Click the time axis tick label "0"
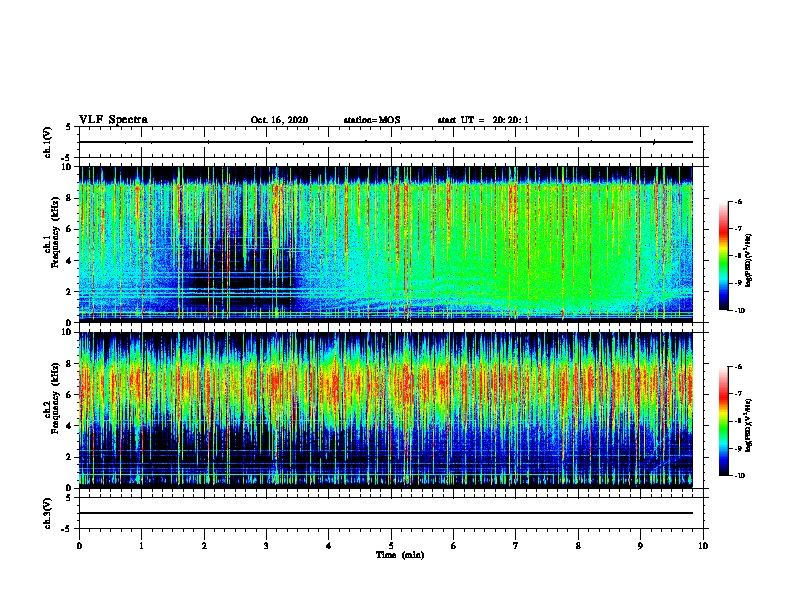Viewport: 792px width, 612px height. (79, 546)
